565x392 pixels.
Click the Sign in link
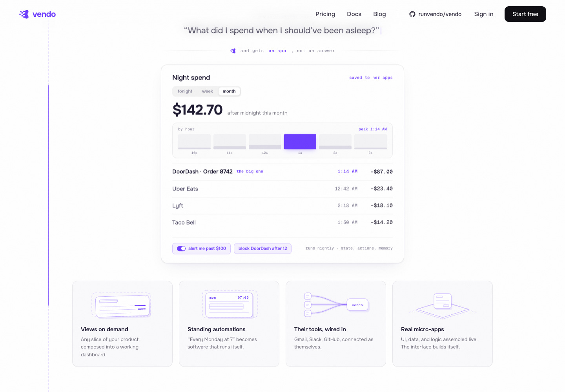[484, 14]
